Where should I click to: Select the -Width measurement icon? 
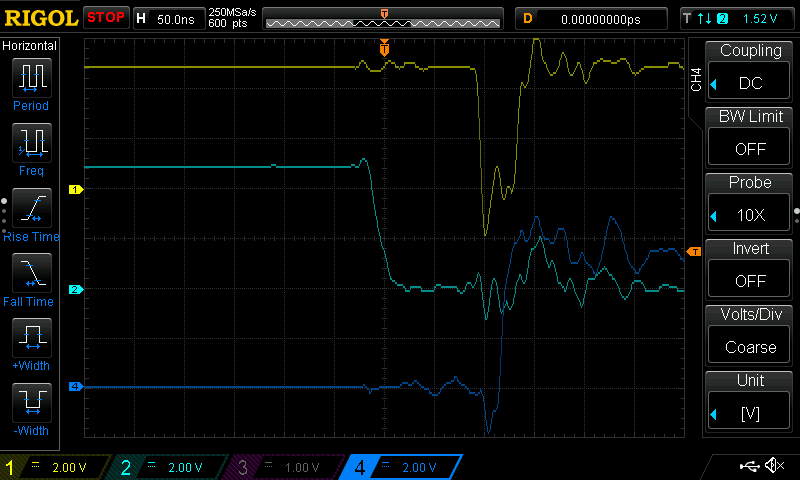[30, 403]
